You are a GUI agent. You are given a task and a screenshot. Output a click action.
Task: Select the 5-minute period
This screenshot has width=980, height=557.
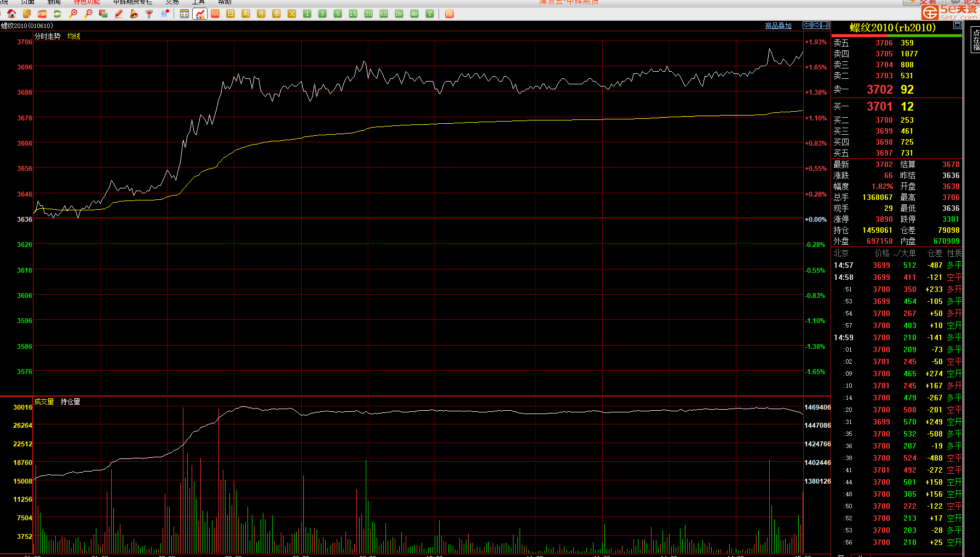click(x=338, y=14)
